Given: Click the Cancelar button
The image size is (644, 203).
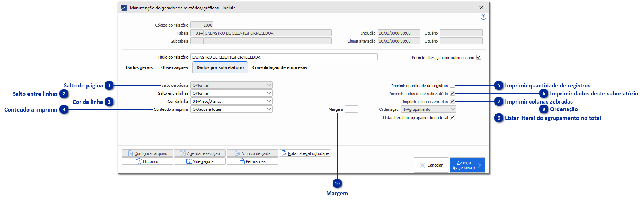Looking at the screenshot, I should coord(431,165).
